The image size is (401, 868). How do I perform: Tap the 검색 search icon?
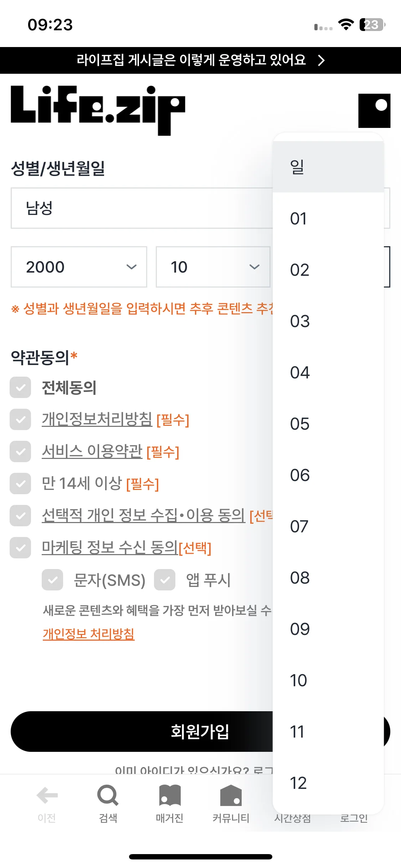tap(108, 795)
